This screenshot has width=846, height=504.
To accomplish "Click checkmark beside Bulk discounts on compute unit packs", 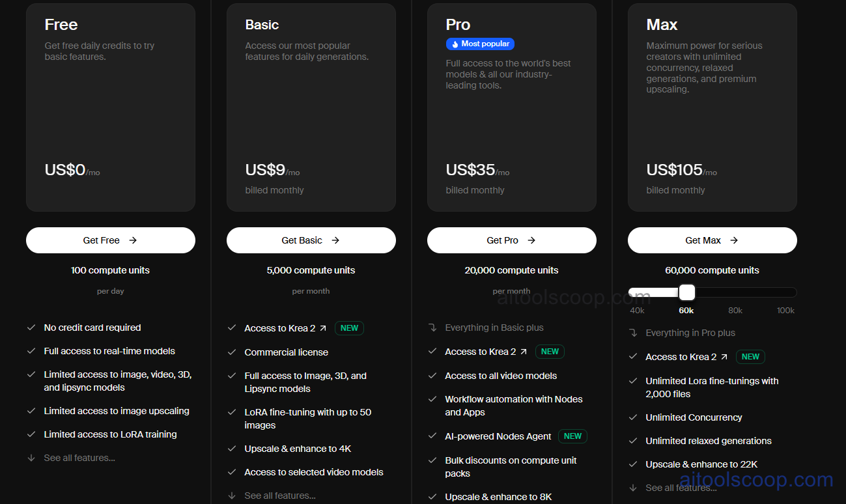I will coord(432,460).
